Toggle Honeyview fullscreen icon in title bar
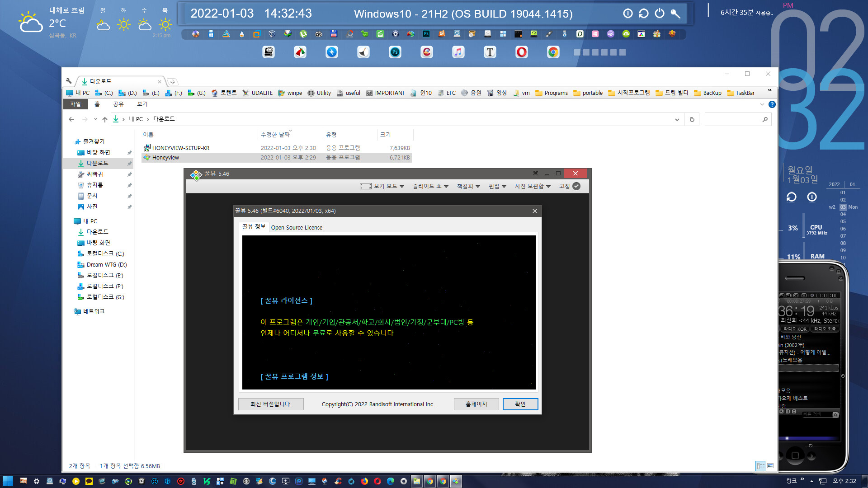This screenshot has height=488, width=868. coord(536,174)
